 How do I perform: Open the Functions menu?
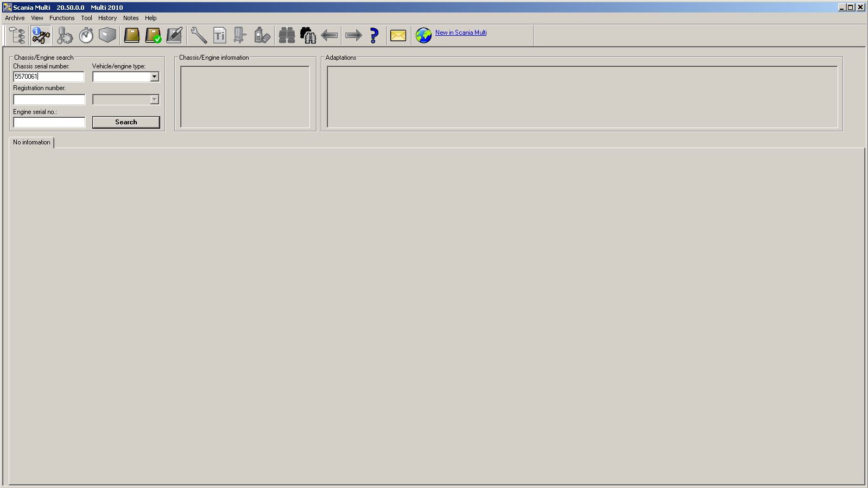click(x=62, y=18)
